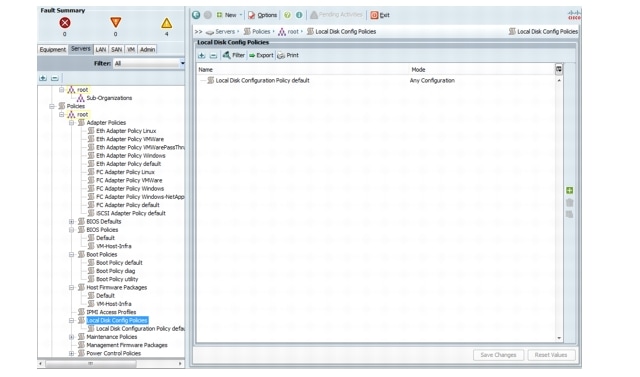
Task: Open Pending Activities
Action: 336,15
